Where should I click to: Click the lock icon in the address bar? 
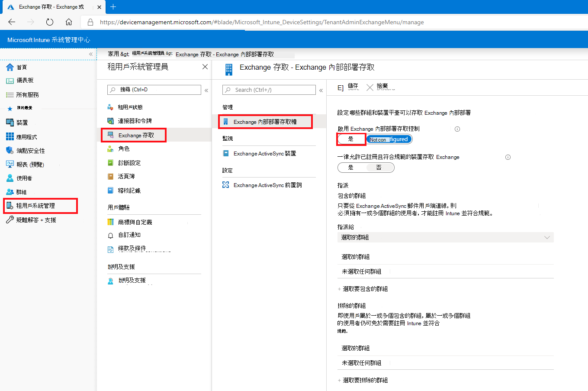point(90,22)
